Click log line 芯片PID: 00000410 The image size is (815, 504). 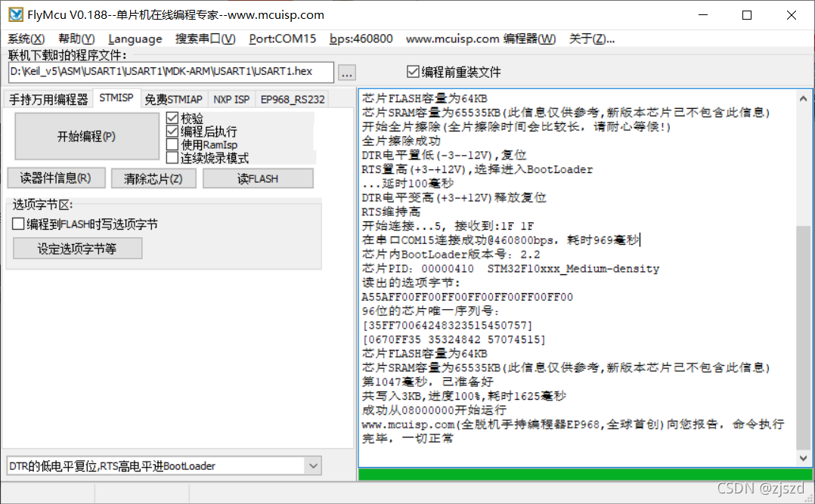point(510,269)
